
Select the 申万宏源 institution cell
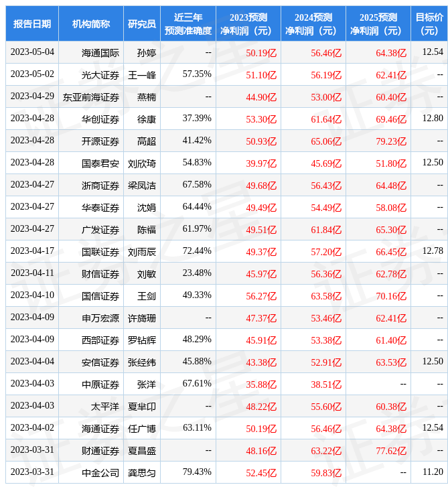click(x=100, y=318)
